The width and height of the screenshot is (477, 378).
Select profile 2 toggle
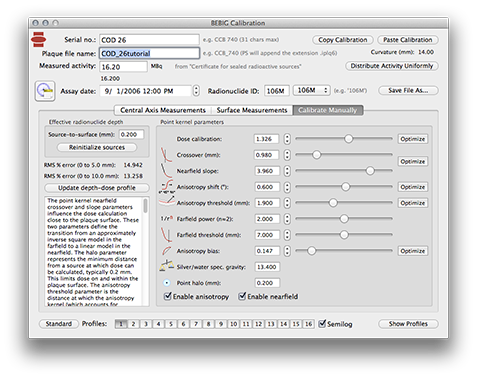(133, 324)
